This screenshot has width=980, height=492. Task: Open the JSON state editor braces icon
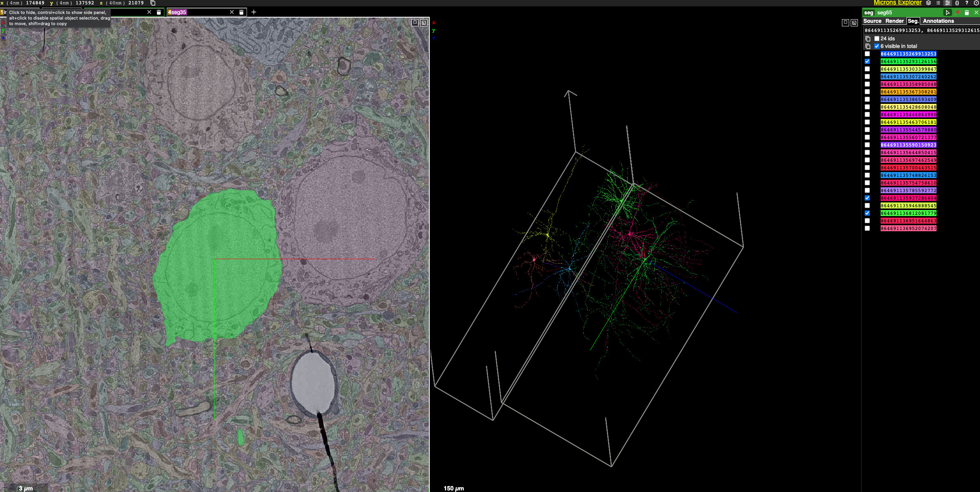(957, 3)
